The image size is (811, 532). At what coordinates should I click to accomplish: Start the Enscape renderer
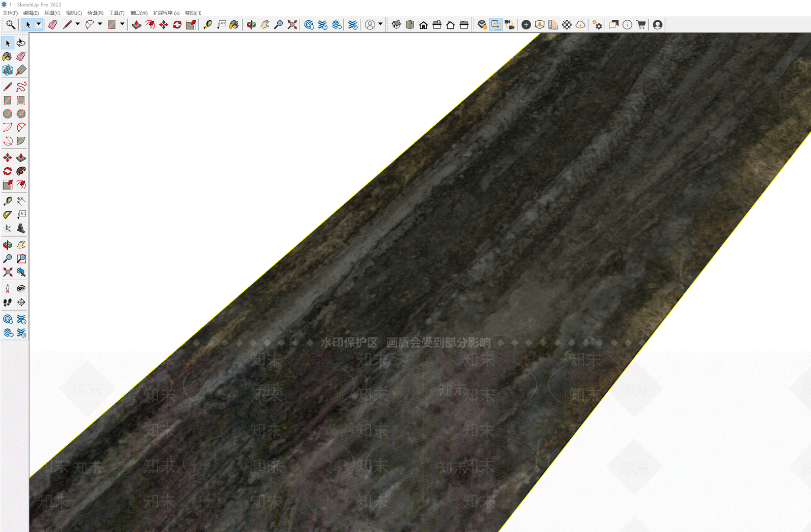click(482, 24)
